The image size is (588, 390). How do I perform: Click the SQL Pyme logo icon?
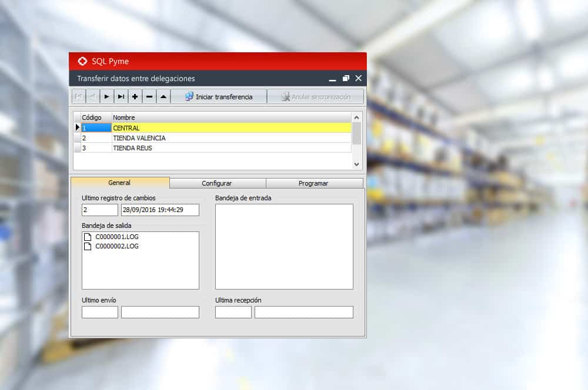(x=82, y=61)
